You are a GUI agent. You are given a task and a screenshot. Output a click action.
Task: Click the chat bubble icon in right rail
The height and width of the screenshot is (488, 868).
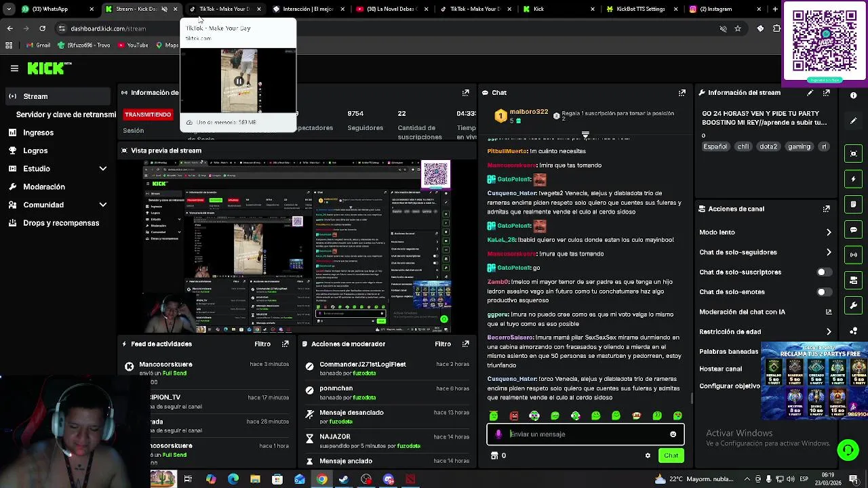(854, 230)
